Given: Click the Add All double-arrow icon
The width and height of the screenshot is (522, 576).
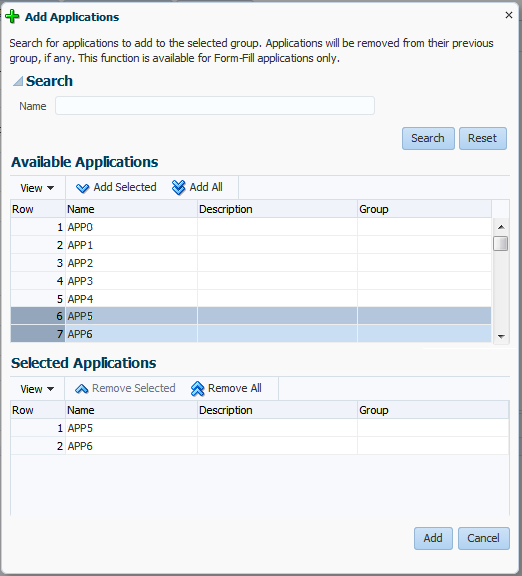Looking at the screenshot, I should [x=179, y=187].
